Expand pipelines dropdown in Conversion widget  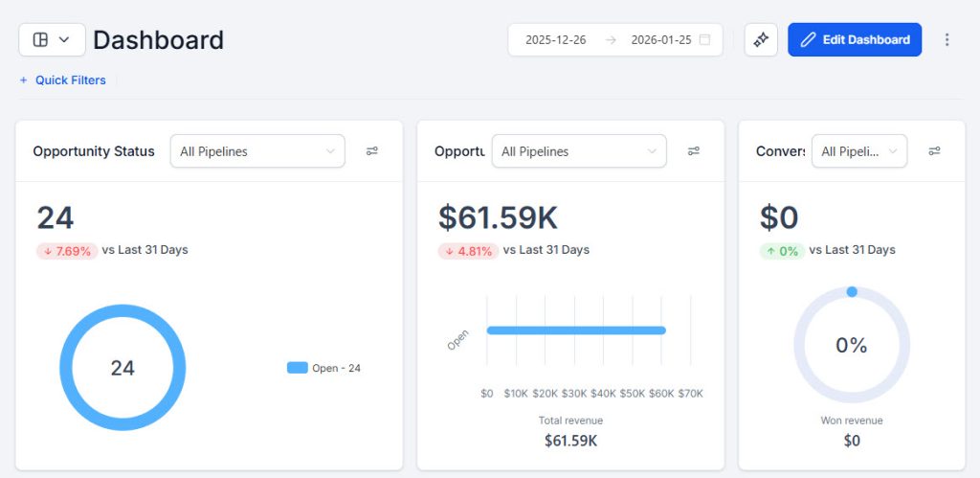tap(858, 151)
